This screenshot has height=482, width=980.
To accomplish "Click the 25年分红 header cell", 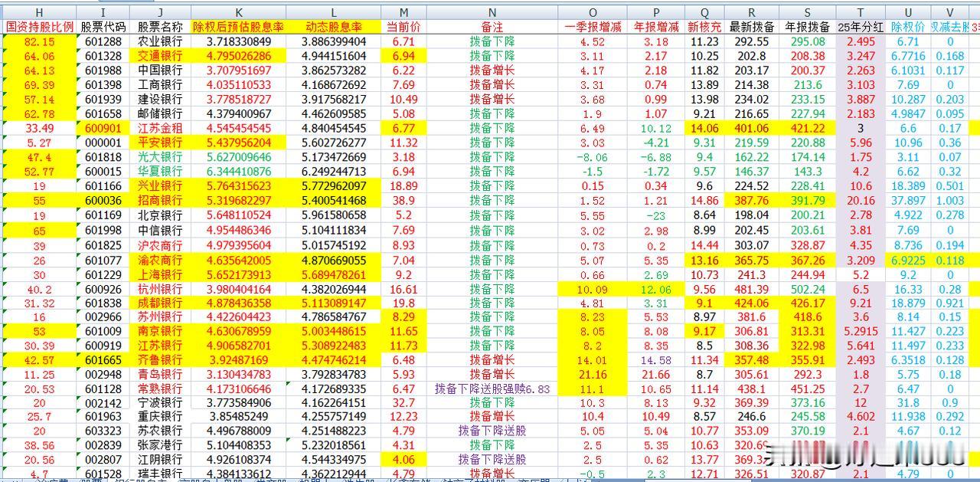I will click(861, 27).
